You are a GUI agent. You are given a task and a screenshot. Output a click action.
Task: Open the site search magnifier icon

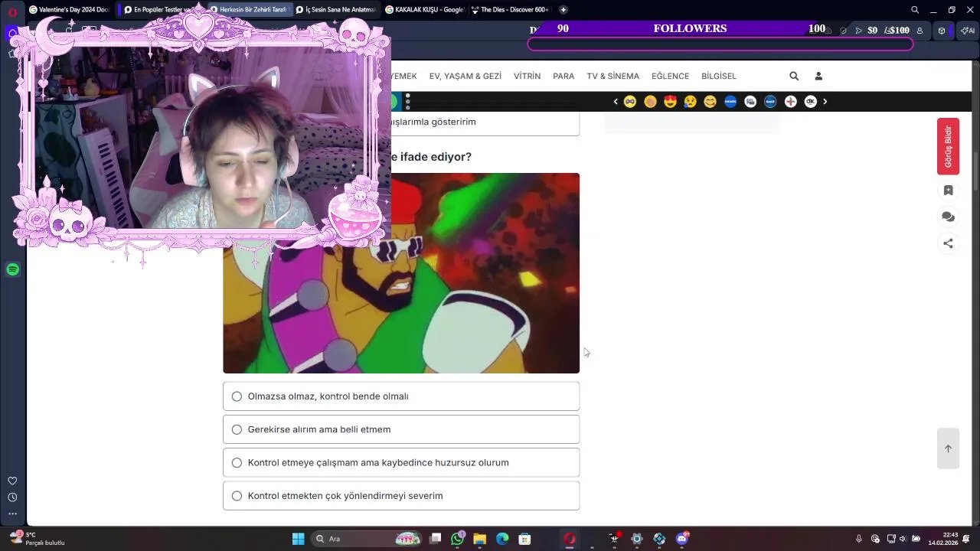pos(794,76)
